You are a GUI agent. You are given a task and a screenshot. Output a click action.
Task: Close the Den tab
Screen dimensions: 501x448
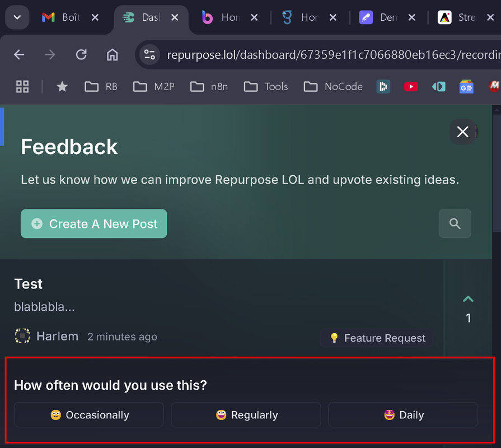pyautogui.click(x=412, y=17)
